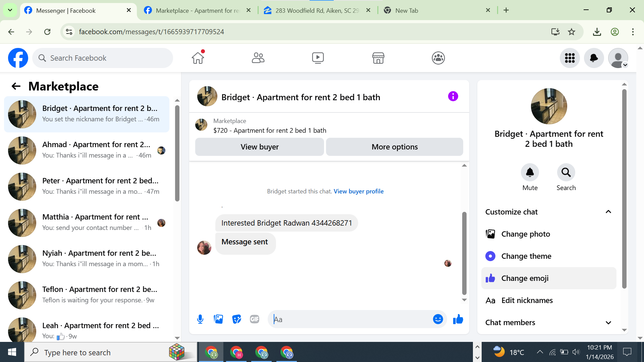
Task: Open Windows Start menu
Action: pyautogui.click(x=12, y=352)
